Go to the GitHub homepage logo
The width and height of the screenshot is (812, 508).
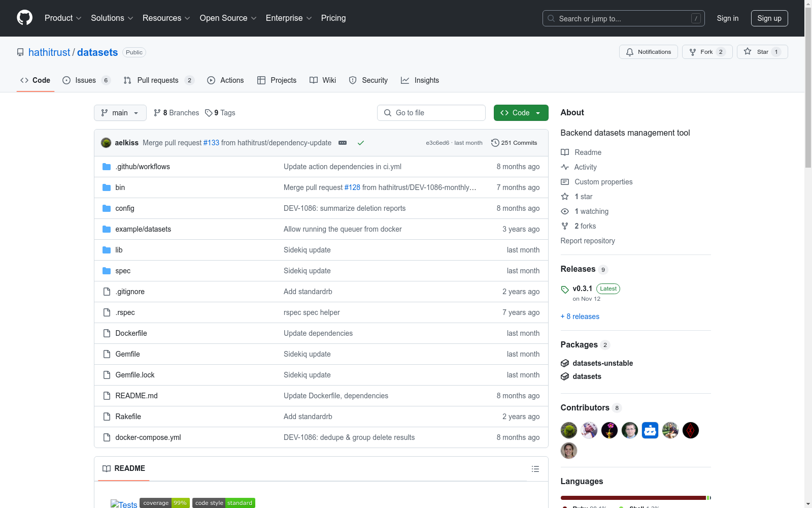(24, 18)
